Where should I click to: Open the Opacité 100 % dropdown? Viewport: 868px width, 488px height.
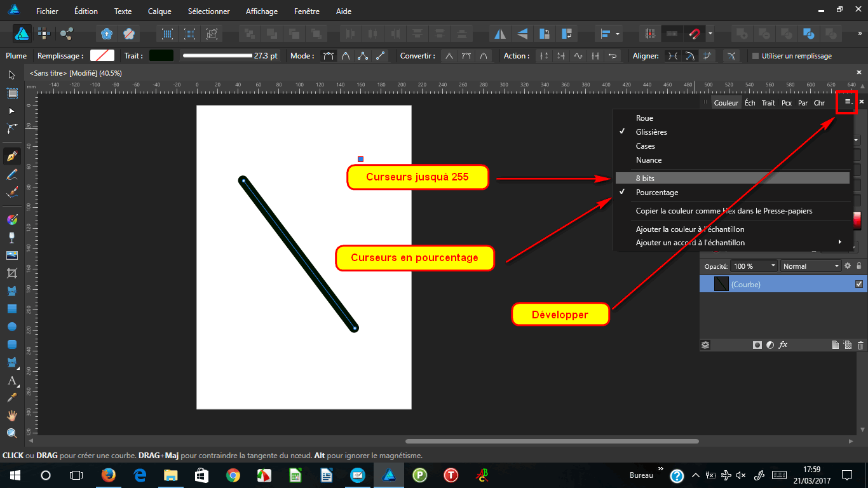[x=754, y=266]
